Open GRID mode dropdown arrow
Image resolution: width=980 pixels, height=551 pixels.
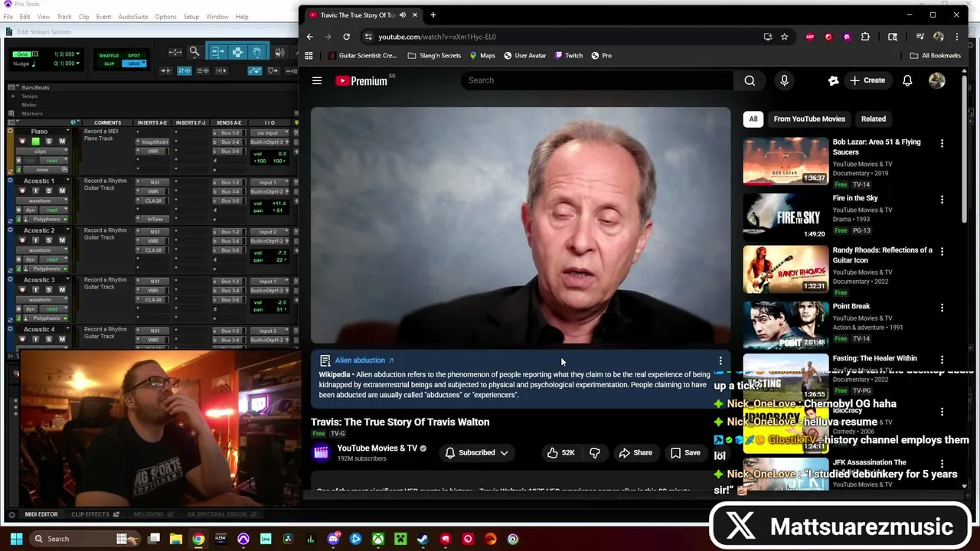pos(144,62)
